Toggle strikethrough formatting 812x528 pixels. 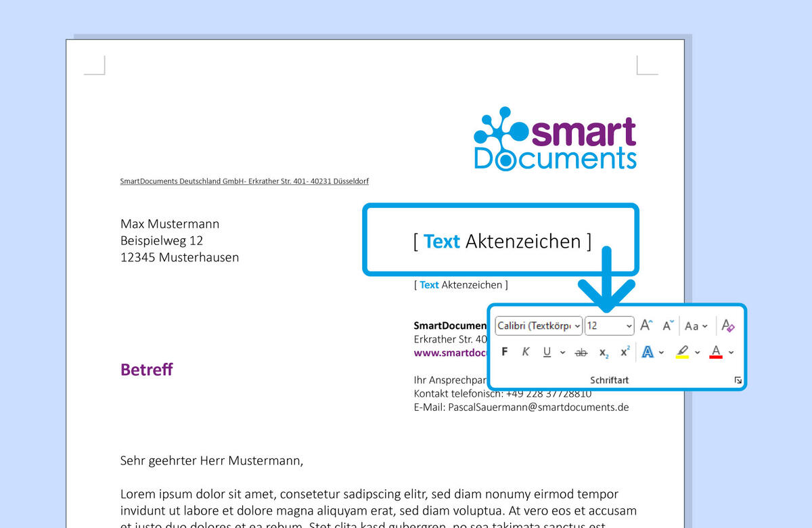point(581,352)
